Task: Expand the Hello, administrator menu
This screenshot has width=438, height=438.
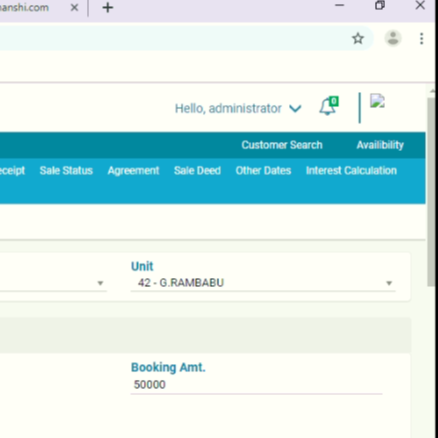Action: (238, 108)
